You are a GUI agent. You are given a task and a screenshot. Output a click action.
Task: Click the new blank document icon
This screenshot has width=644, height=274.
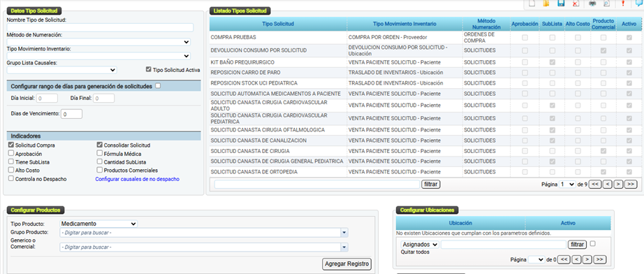point(532,3)
